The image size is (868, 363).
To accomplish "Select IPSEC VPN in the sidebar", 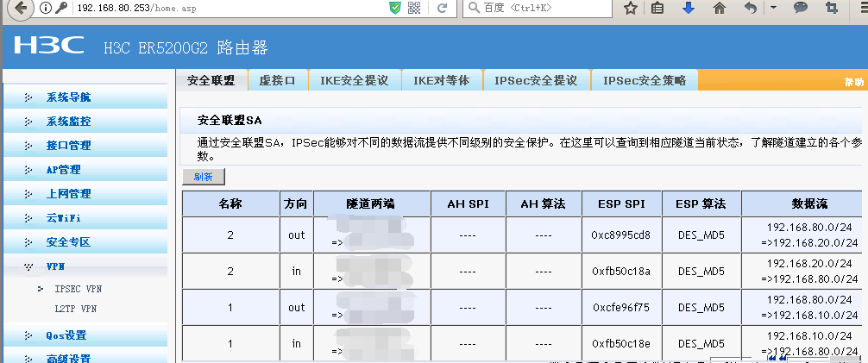I will coord(78,289).
